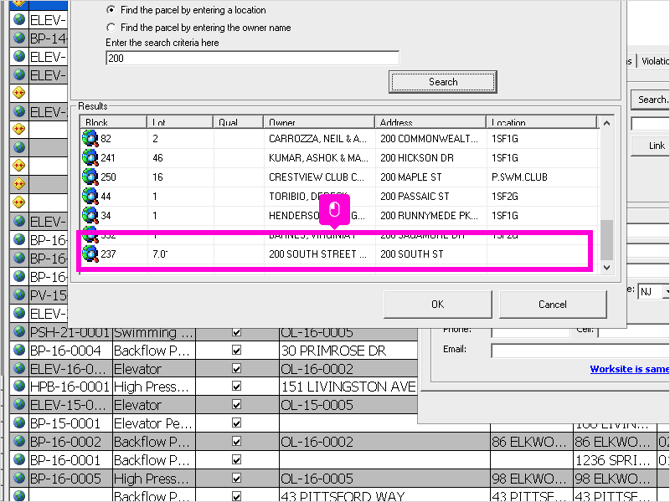This screenshot has width=670, height=502.
Task: Click owner 'CRESTVIEW CLUB C...'
Action: tap(317, 177)
